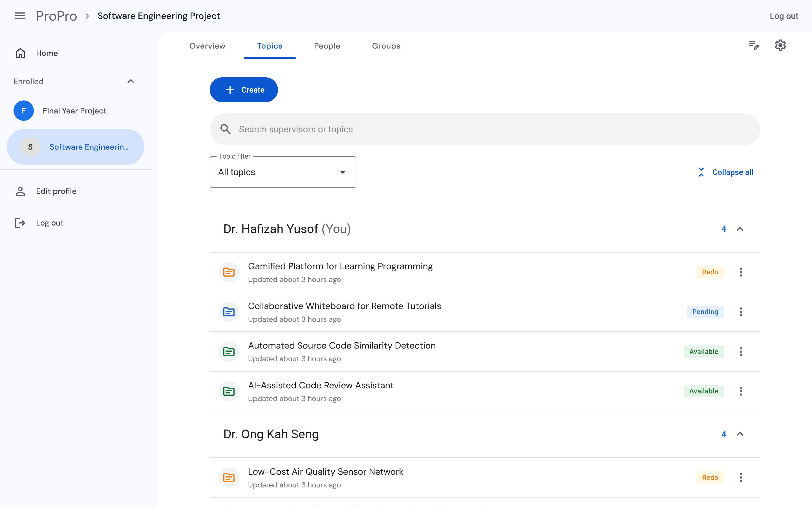812x508 pixels.
Task: Open AI-Assisted Code Review Assistant topic
Action: (321, 385)
